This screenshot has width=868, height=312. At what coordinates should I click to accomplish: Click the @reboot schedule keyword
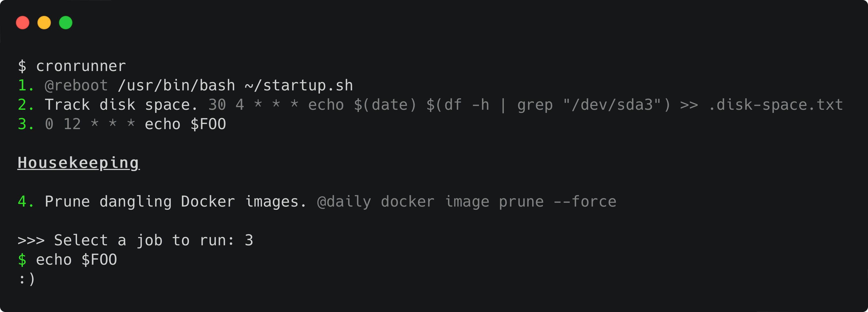76,86
